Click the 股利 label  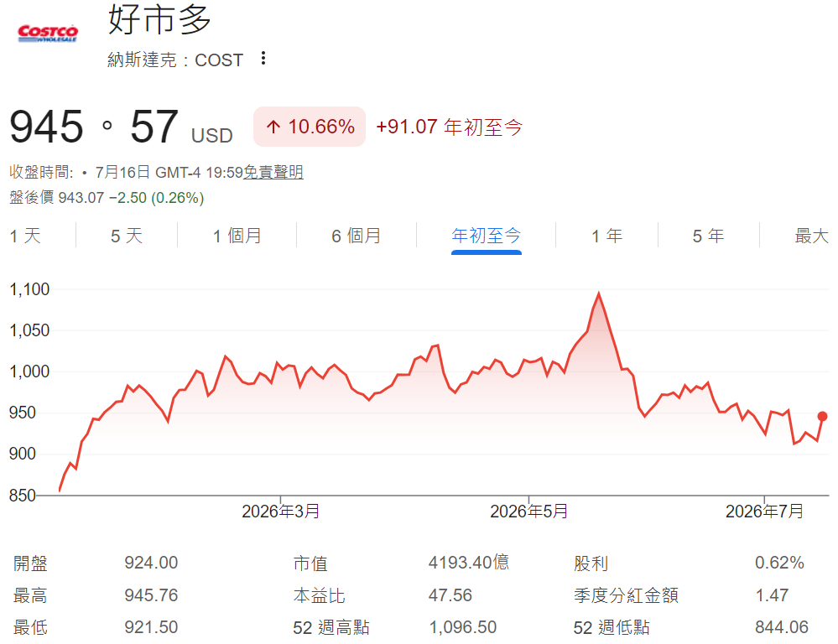pos(591,563)
